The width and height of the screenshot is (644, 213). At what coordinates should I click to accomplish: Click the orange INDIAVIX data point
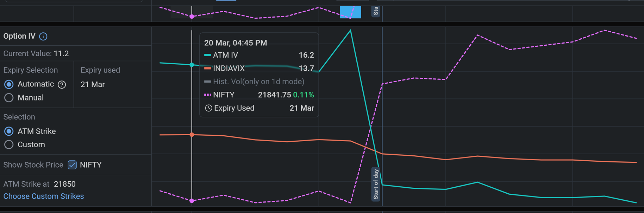point(192,135)
